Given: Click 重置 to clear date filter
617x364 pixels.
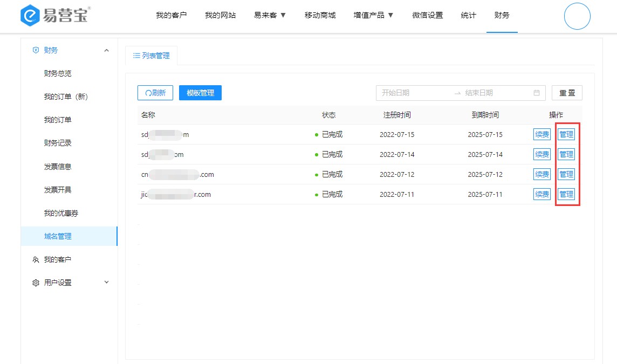Looking at the screenshot, I should pyautogui.click(x=567, y=93).
